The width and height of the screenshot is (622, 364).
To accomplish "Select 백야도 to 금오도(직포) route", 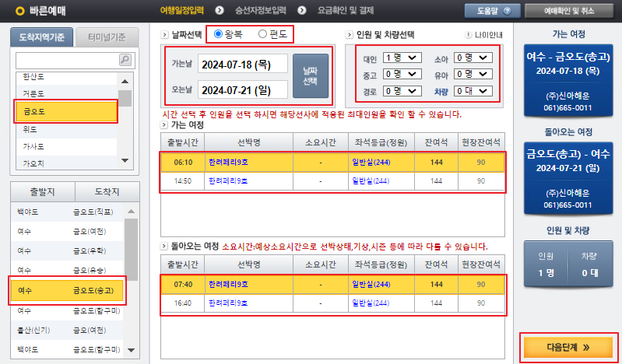I will (x=67, y=212).
